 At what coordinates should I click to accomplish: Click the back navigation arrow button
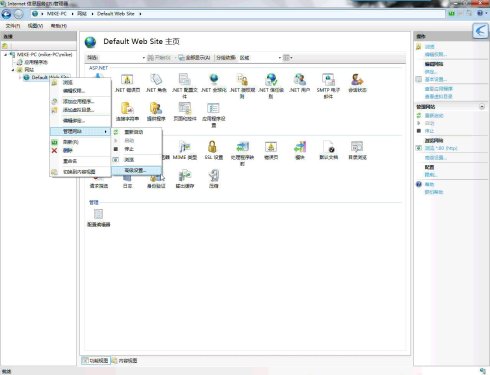pyautogui.click(x=6, y=14)
